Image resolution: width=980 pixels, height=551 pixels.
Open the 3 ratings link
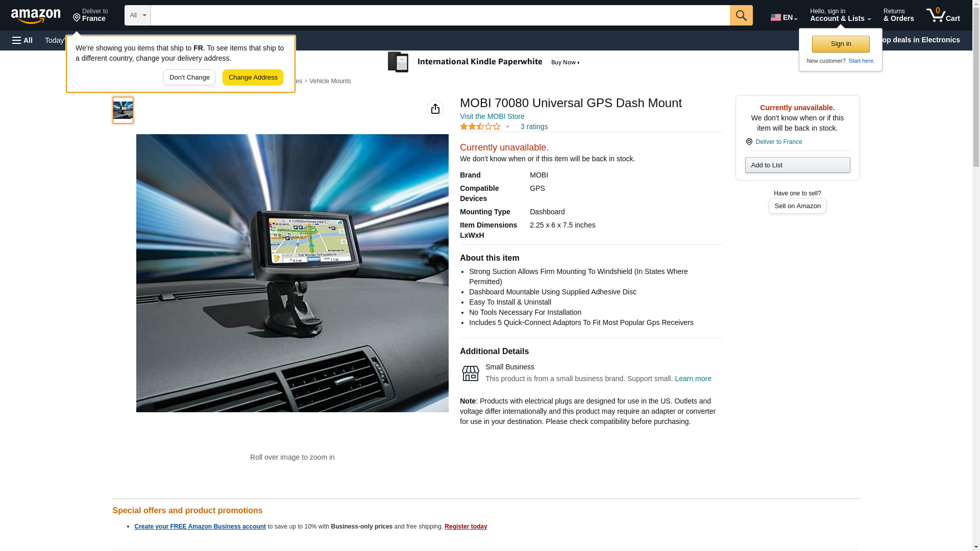(x=534, y=127)
